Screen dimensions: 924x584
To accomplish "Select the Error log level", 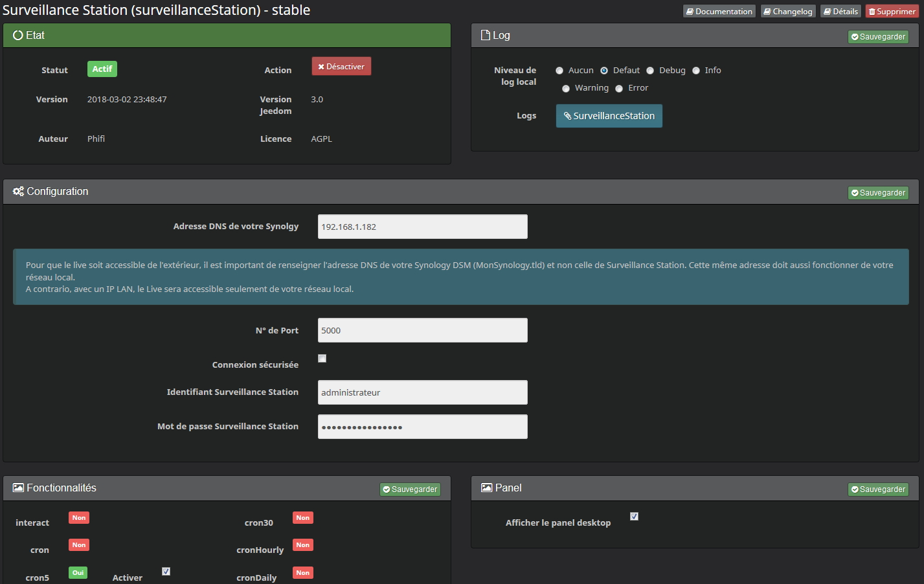I will (x=619, y=88).
